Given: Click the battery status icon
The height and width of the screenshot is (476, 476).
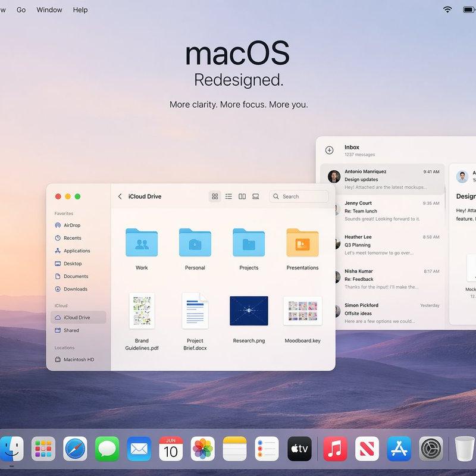Looking at the screenshot, I should click(469, 10).
